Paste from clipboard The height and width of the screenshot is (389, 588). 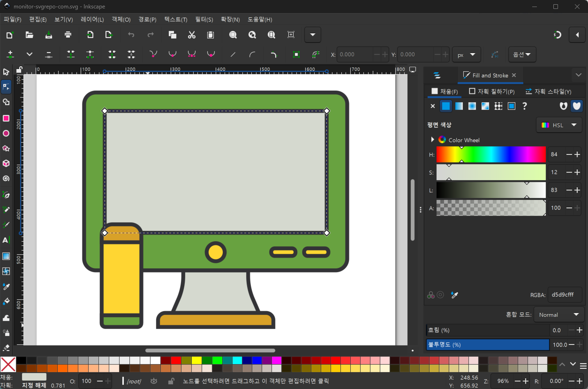(211, 35)
